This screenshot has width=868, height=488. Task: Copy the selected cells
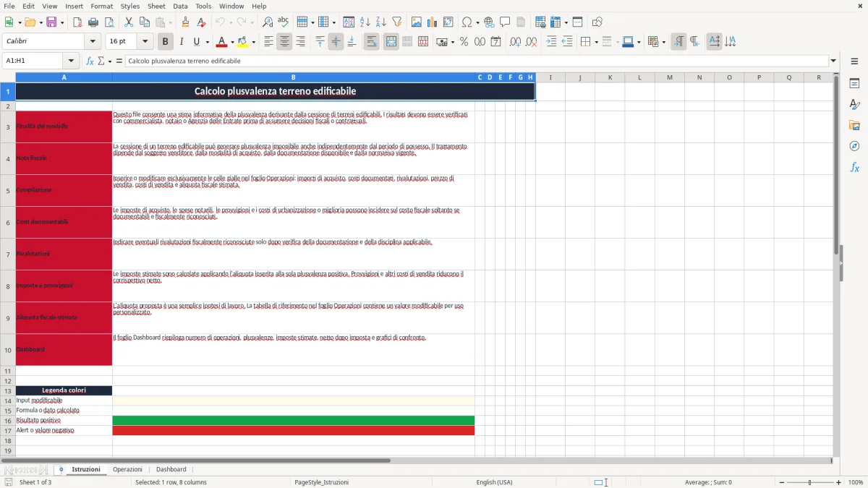145,22
